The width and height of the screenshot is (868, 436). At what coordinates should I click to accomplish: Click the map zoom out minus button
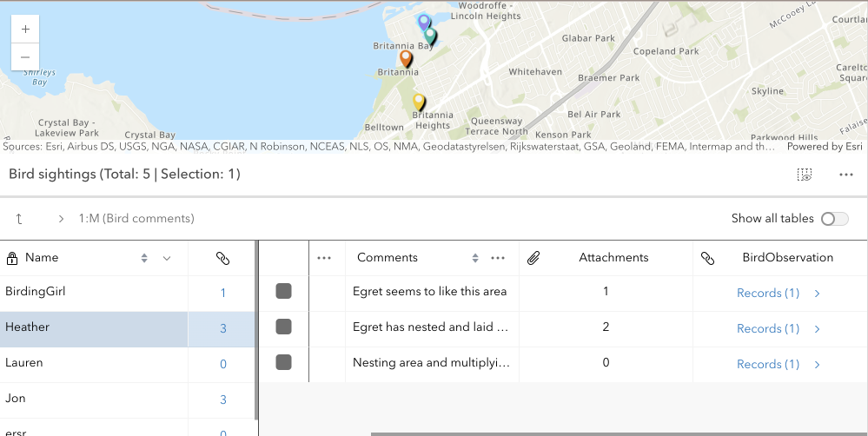click(x=25, y=56)
